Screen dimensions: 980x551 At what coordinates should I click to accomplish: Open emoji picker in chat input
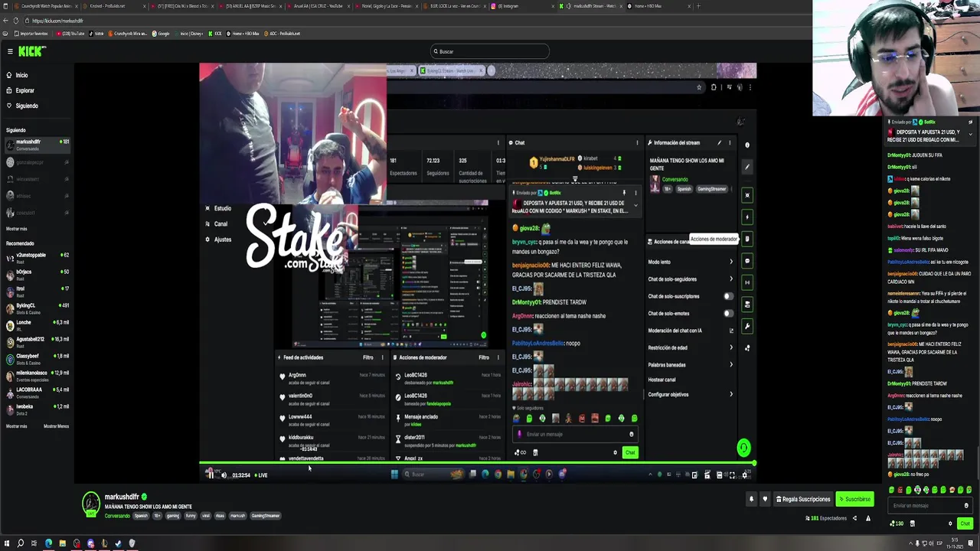[x=966, y=505]
